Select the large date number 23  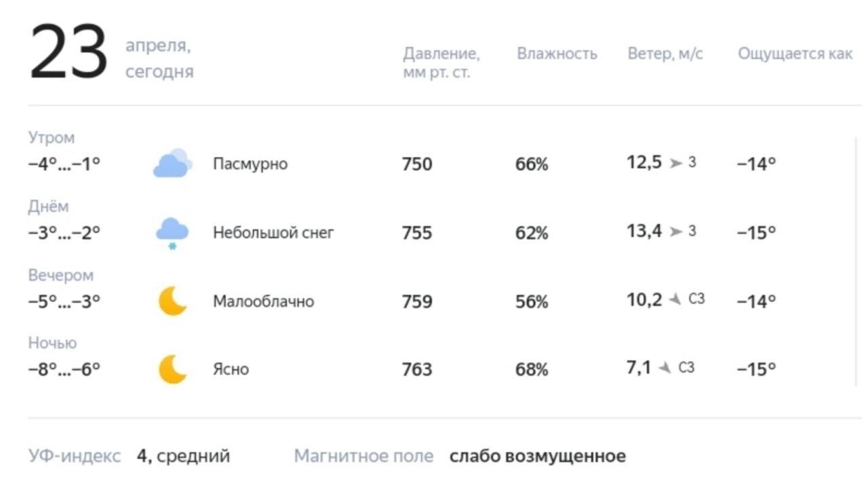68,52
